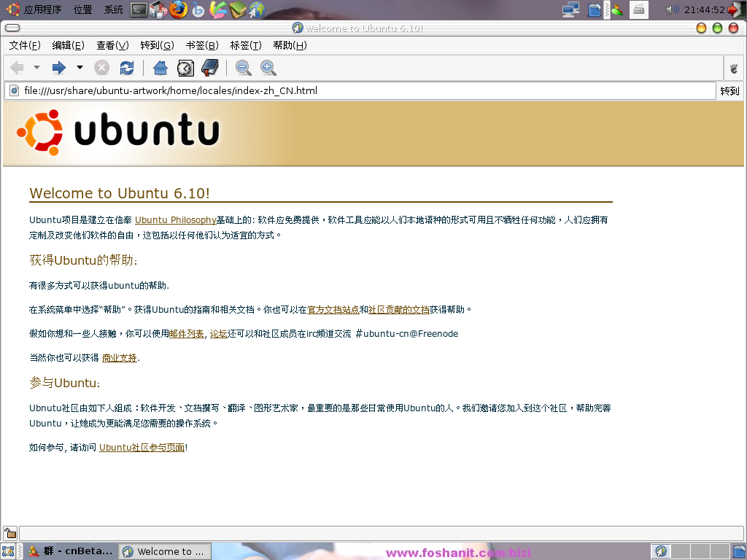The height and width of the screenshot is (560, 747).
Task: Click the window menu button in the title bar
Action: click(x=12, y=28)
